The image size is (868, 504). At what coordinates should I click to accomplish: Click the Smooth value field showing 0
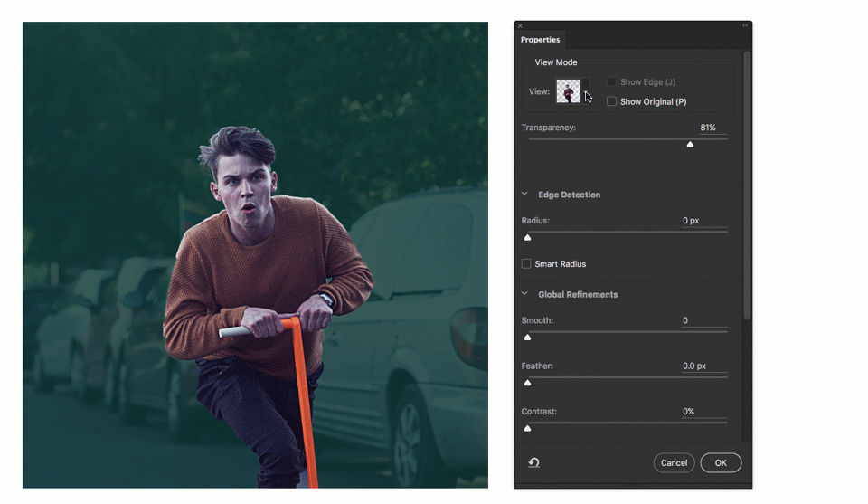tap(704, 320)
